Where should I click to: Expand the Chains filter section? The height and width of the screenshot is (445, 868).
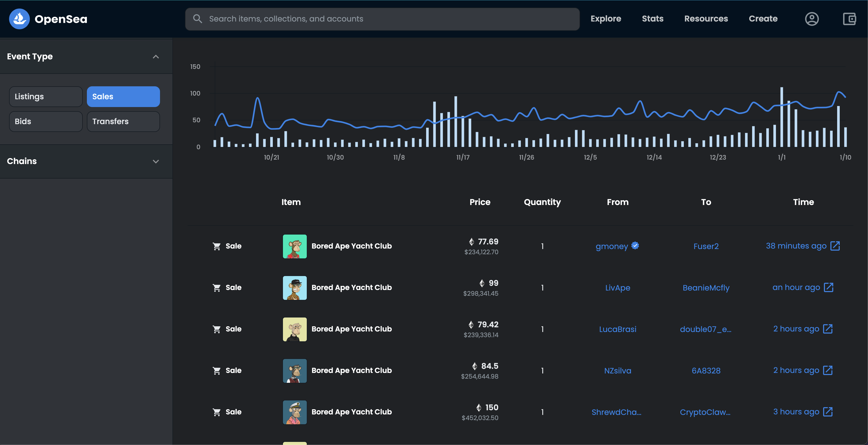click(156, 161)
